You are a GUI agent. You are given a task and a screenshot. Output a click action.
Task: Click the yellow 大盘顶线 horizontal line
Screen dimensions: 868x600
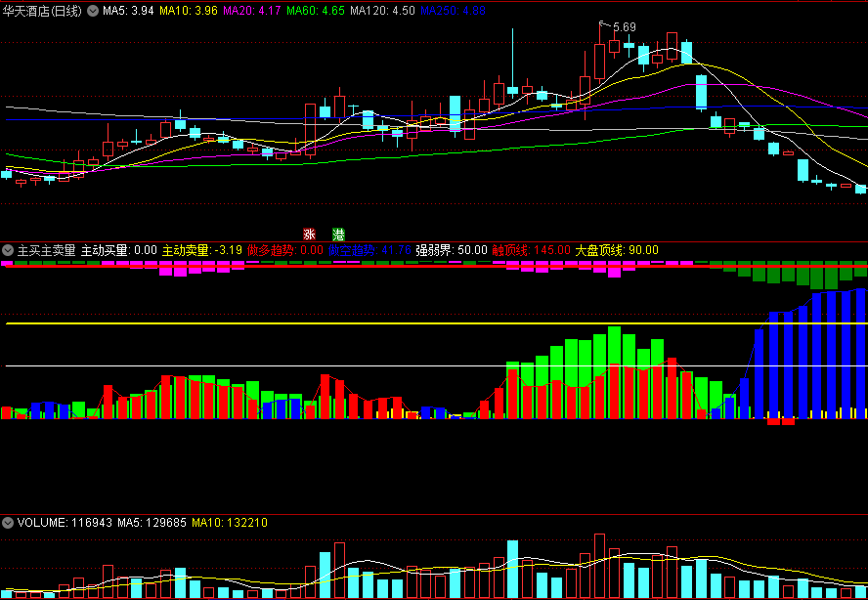click(x=436, y=323)
